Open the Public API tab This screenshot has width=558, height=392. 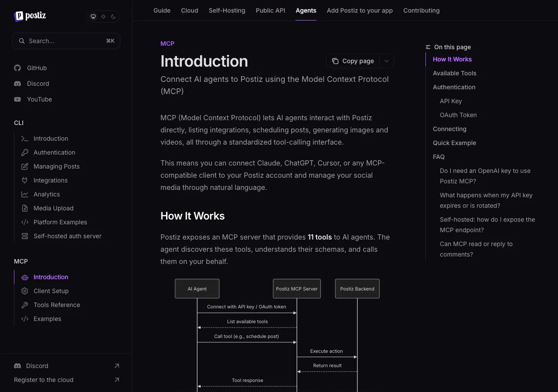[270, 10]
